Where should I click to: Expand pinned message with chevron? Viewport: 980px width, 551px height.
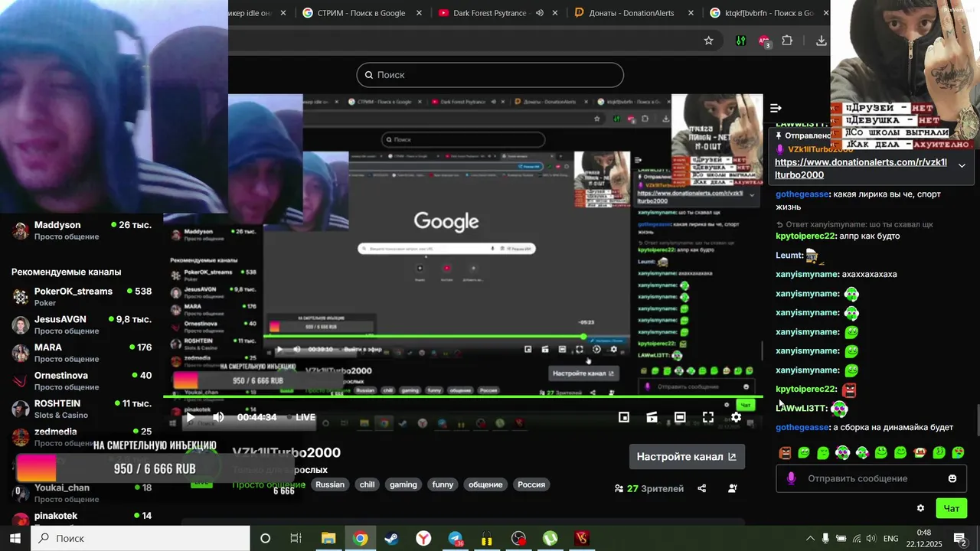coord(962,165)
